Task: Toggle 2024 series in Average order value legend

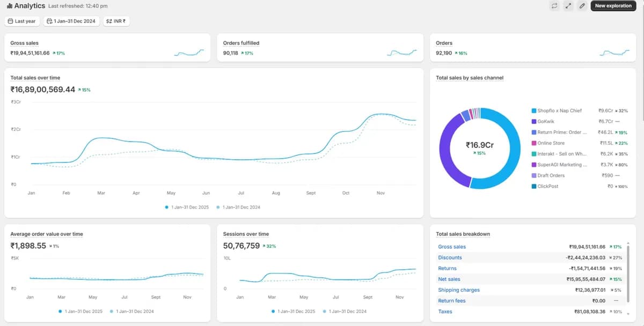Action: point(131,311)
